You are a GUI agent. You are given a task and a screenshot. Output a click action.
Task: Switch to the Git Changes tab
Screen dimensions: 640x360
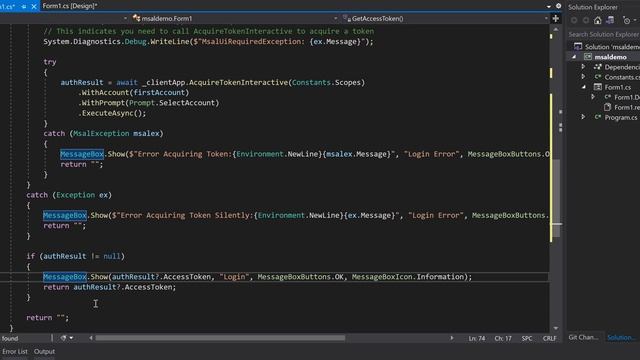click(583, 338)
